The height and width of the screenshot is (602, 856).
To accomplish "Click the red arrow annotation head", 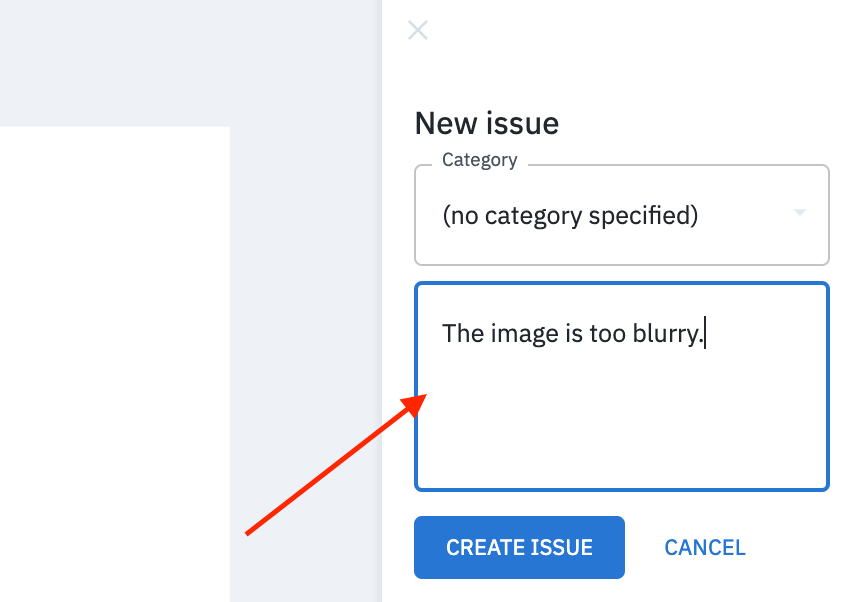I will coord(415,404).
